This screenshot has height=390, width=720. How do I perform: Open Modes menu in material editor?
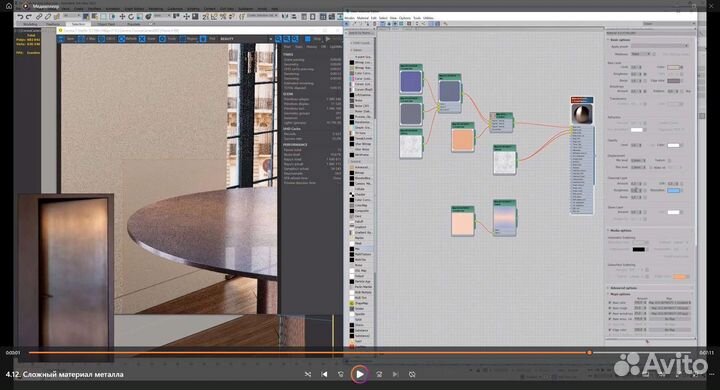pos(349,18)
